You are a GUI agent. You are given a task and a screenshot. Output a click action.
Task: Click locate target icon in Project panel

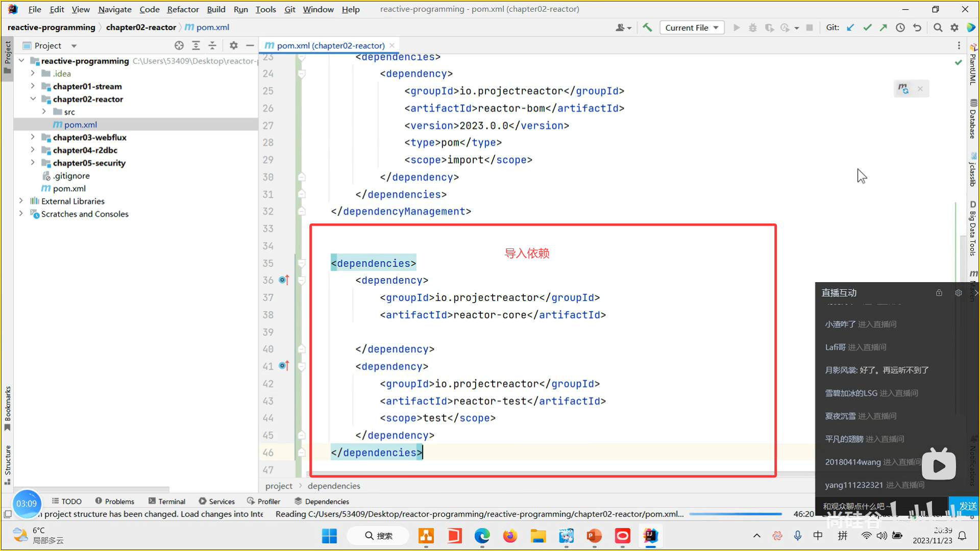coord(179,45)
